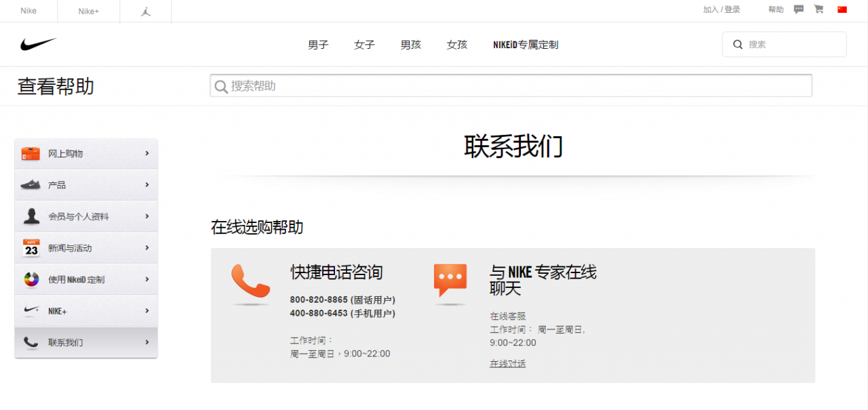Open the Jordan brand jumpman icon
Image resolution: width=868 pixels, height=410 pixels.
[x=146, y=11]
